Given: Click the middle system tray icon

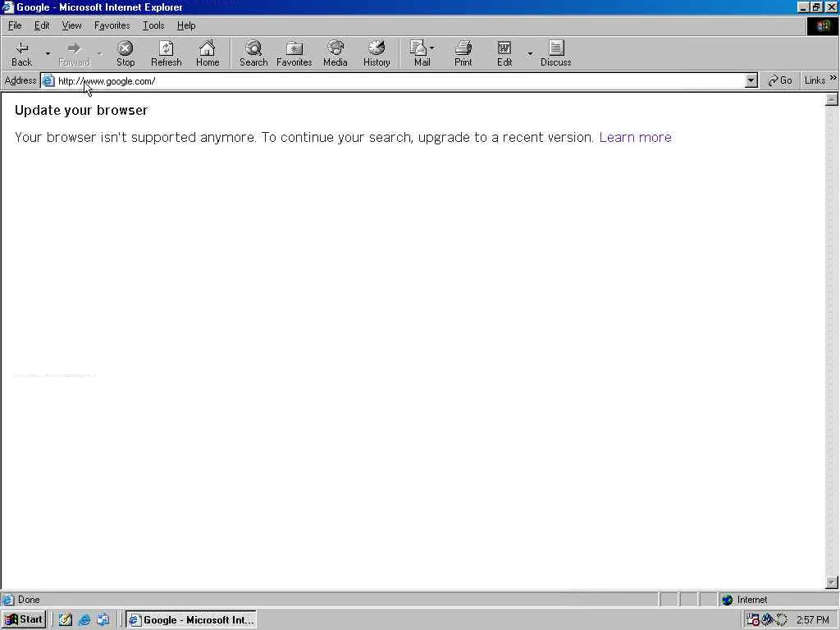Looking at the screenshot, I should 767,620.
